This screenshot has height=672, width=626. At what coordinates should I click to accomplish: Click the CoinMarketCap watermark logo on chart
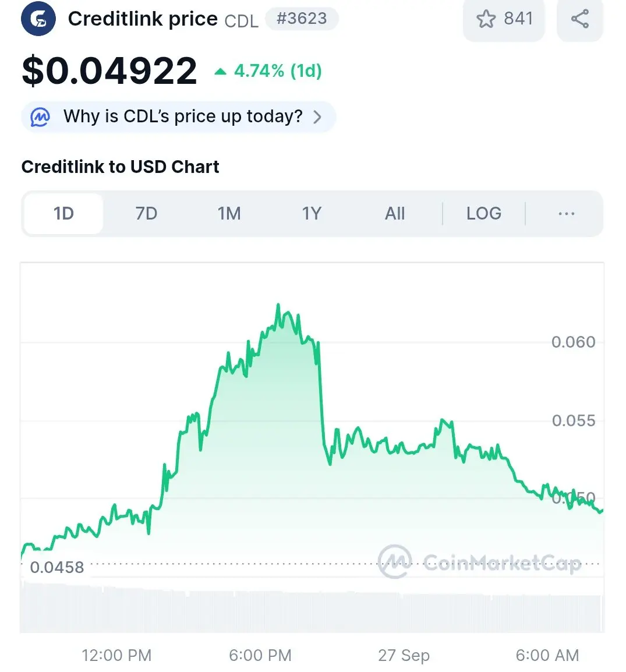tap(395, 561)
